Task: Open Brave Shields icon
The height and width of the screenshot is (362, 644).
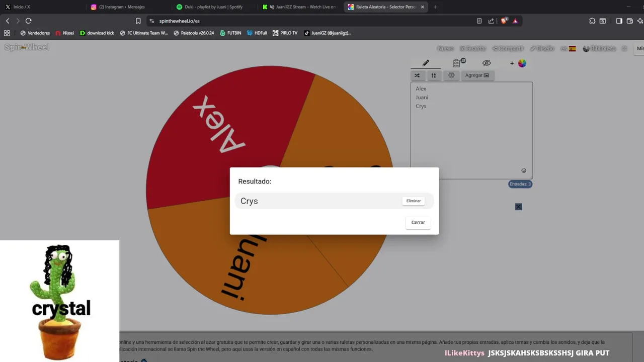Action: [x=504, y=21]
